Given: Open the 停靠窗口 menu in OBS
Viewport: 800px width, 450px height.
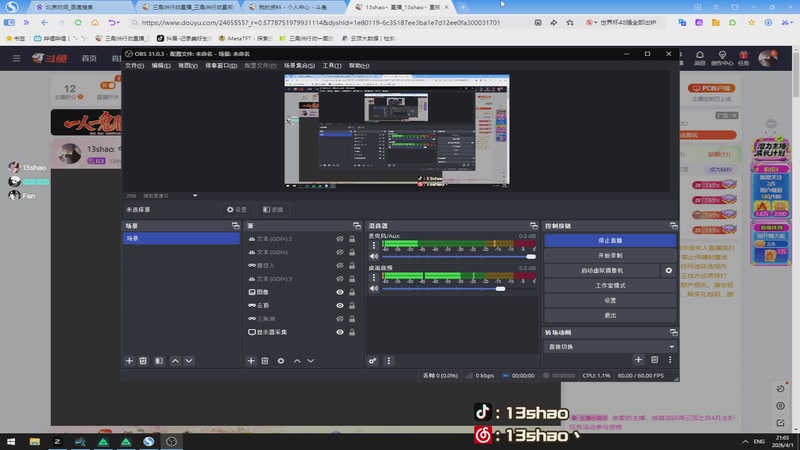Looking at the screenshot, I should point(221,65).
